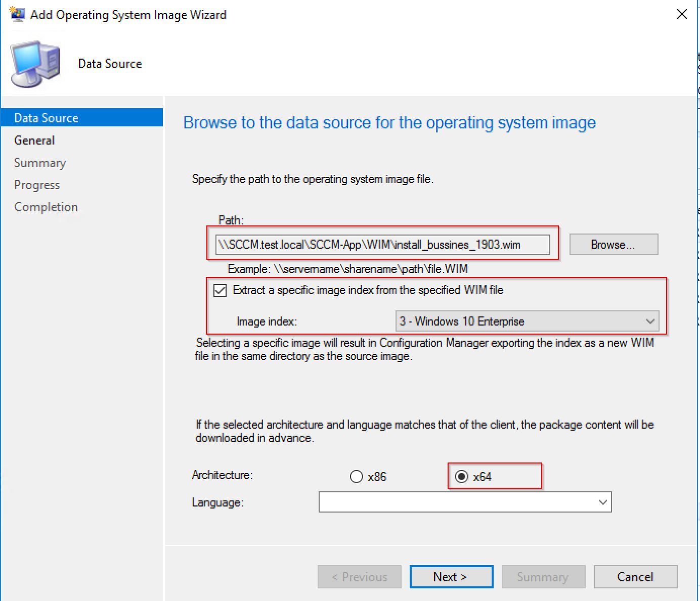Go to General step in sidebar

34,140
